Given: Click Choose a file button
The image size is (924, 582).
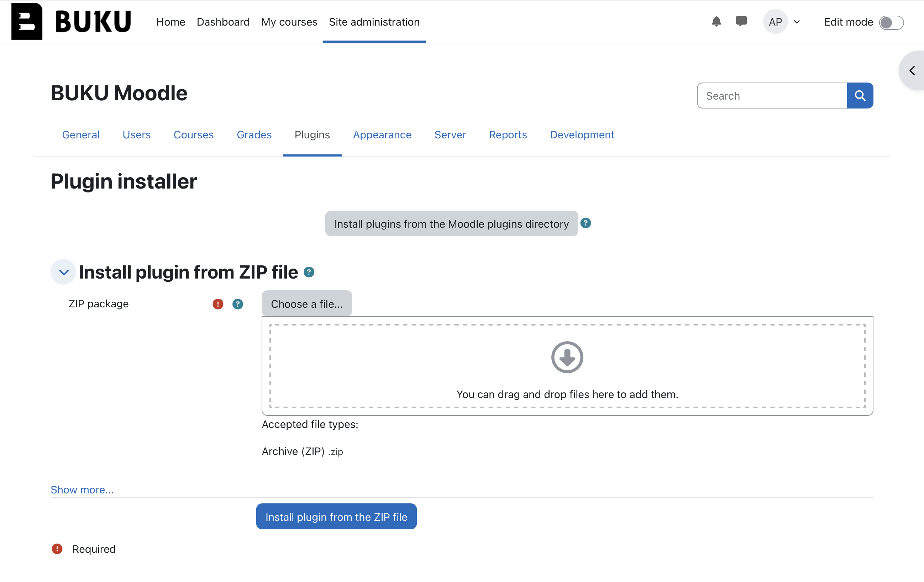Looking at the screenshot, I should [x=306, y=304].
